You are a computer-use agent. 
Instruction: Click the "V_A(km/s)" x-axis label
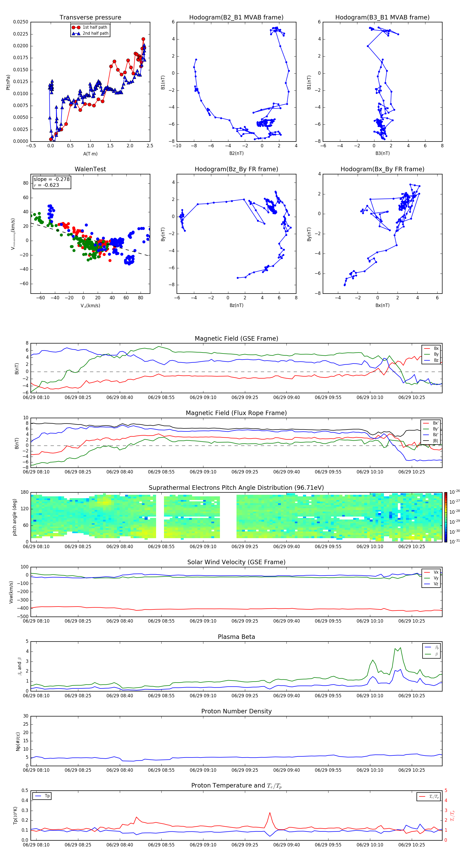click(90, 306)
